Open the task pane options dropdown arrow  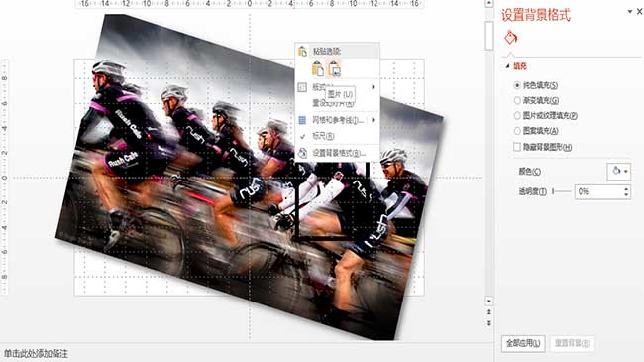click(x=629, y=12)
